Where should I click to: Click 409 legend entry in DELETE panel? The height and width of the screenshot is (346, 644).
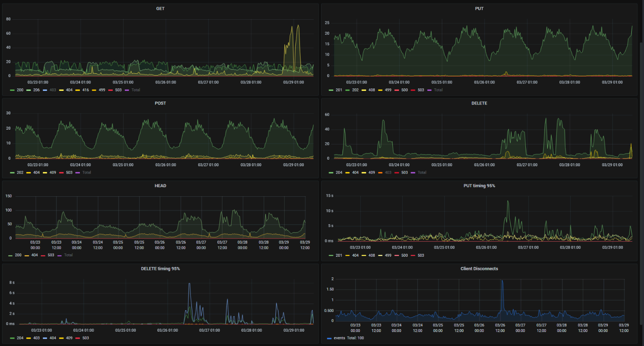click(369, 172)
